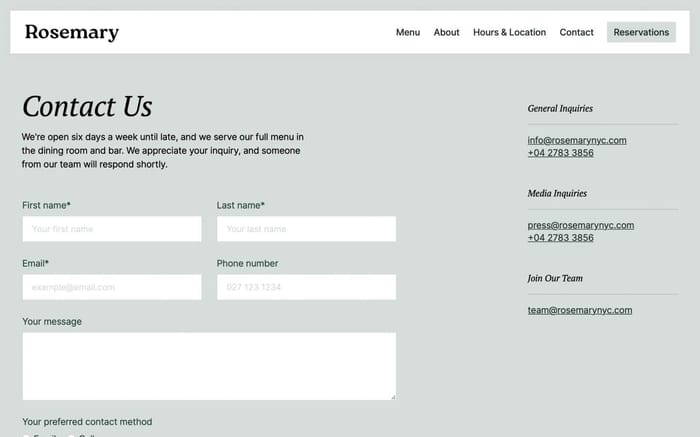
Task: Click the General Inquiries phone number
Action: click(560, 153)
